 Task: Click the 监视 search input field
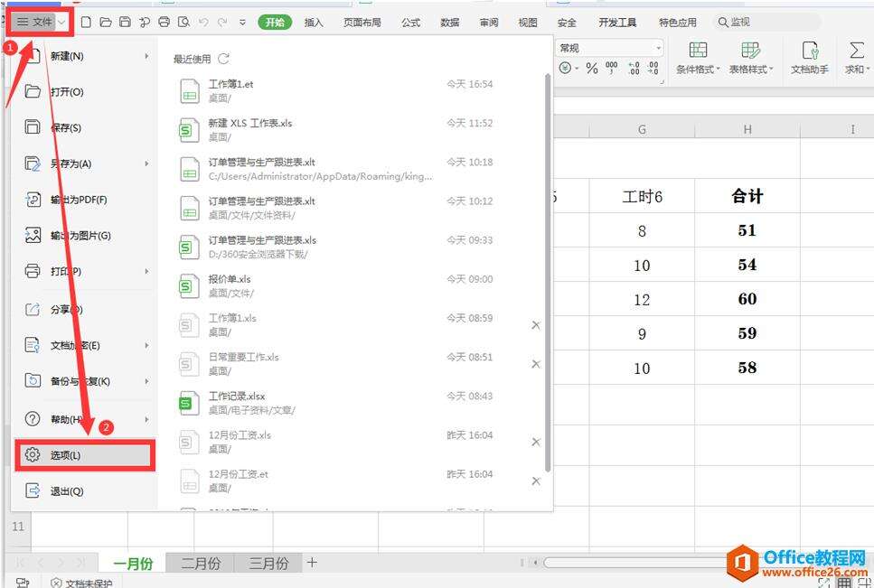[767, 23]
